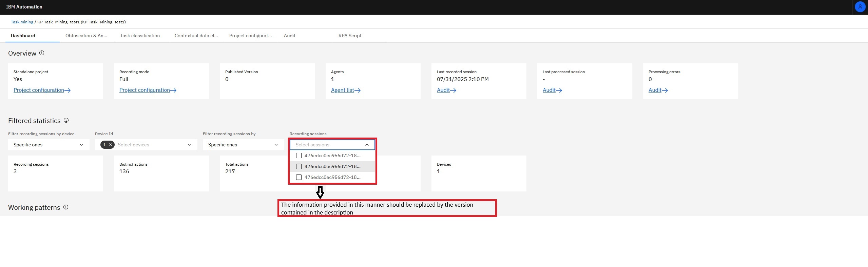868x267 pixels.
Task: Open the Audit tab
Action: point(289,36)
